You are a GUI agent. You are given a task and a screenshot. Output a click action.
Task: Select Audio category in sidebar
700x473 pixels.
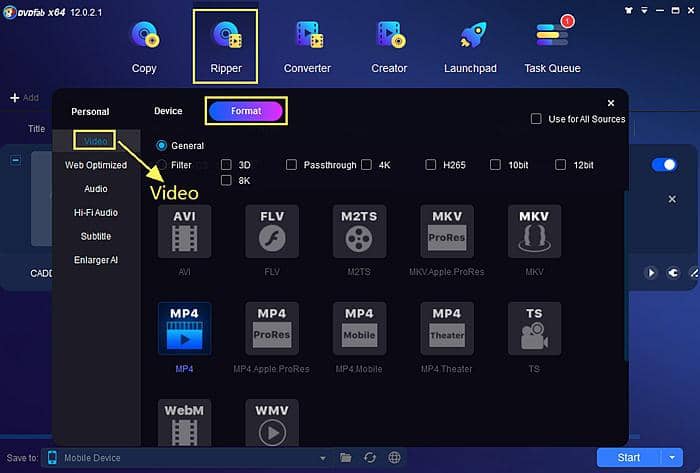click(x=96, y=189)
